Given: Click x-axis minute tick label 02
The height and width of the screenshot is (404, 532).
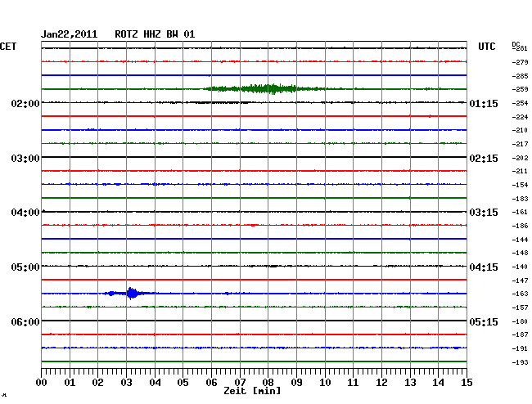Looking at the screenshot, I should (x=97, y=383).
